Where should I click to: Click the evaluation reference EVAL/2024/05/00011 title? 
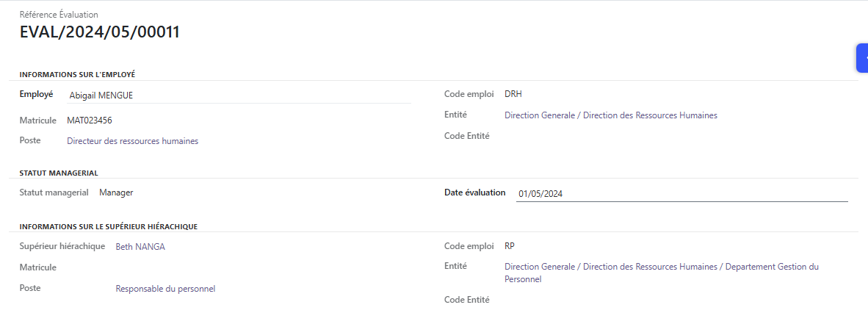[x=100, y=32]
